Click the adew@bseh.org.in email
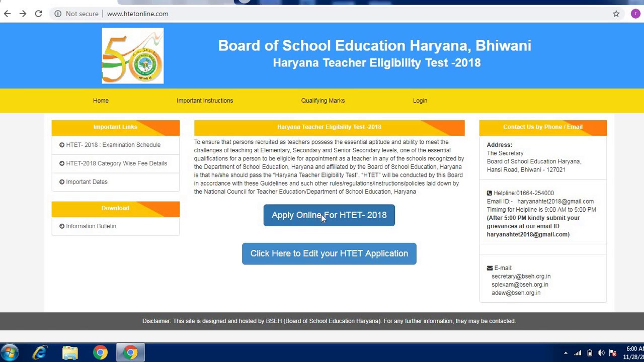The width and height of the screenshot is (644, 362). 516,293
